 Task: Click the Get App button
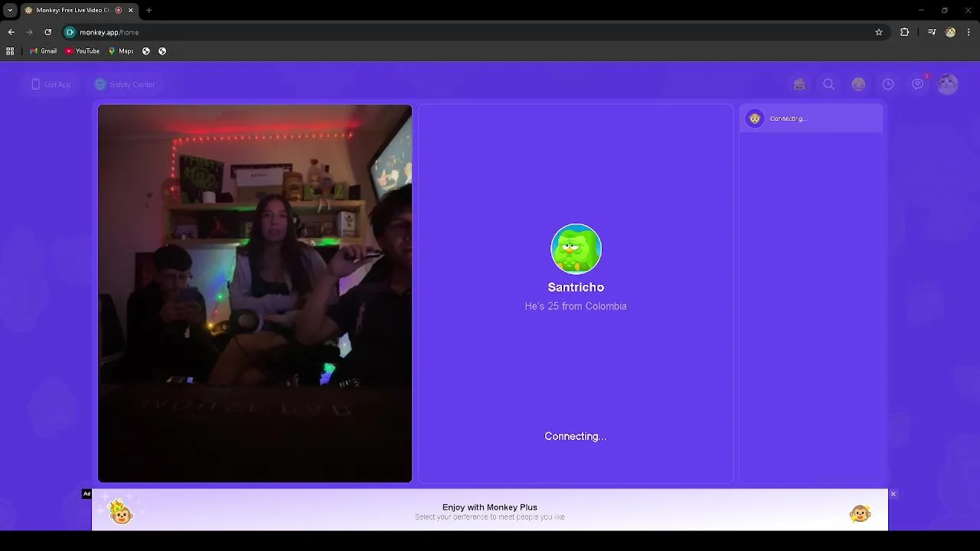point(51,84)
